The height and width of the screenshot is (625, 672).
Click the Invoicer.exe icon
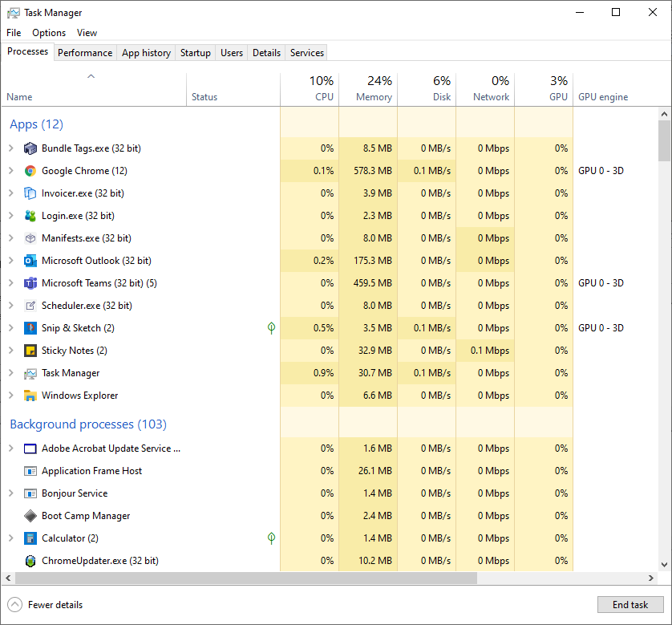(30, 193)
